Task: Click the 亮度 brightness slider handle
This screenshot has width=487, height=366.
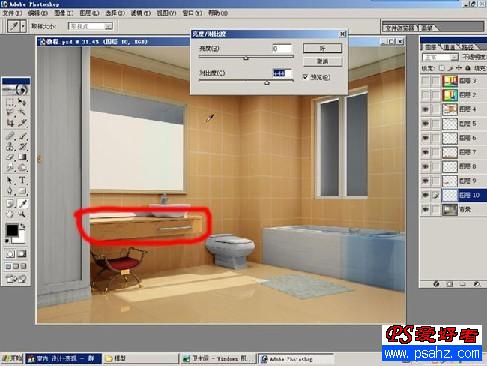Action: [x=246, y=58]
